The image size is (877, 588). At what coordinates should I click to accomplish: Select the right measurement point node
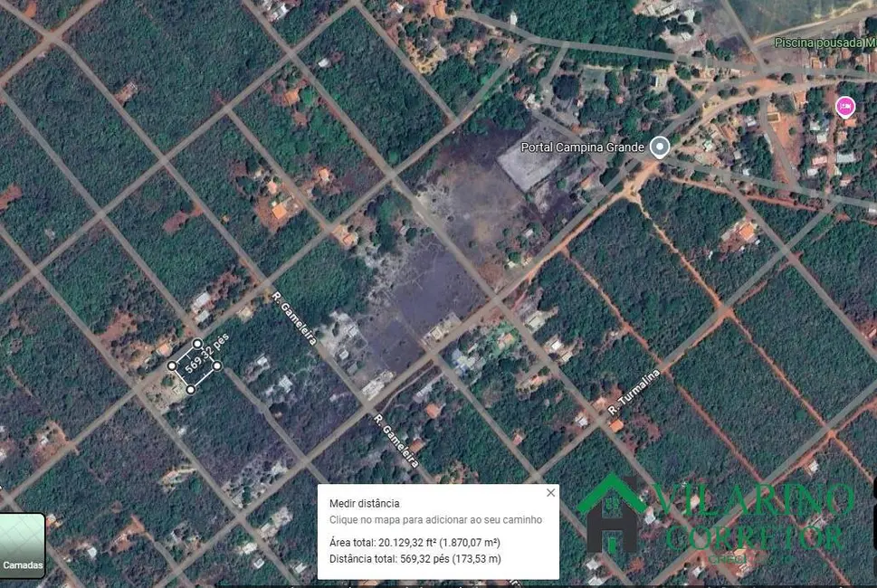tap(217, 365)
